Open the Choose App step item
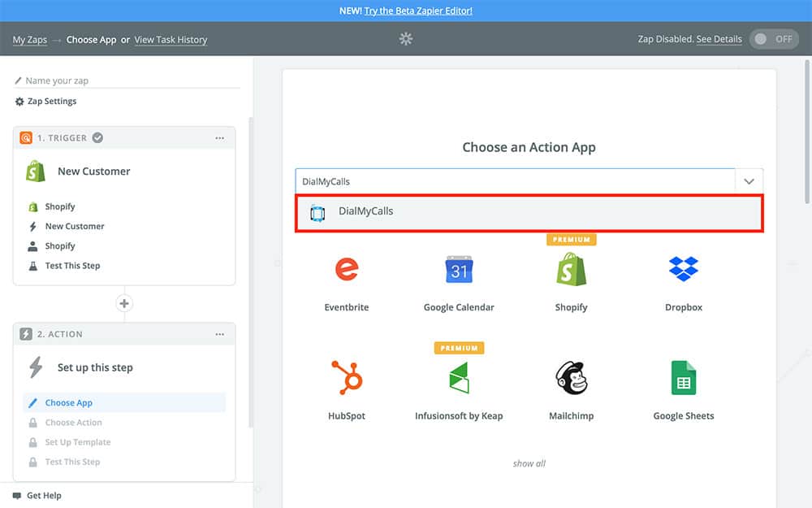The width and height of the screenshot is (812, 508). click(69, 402)
